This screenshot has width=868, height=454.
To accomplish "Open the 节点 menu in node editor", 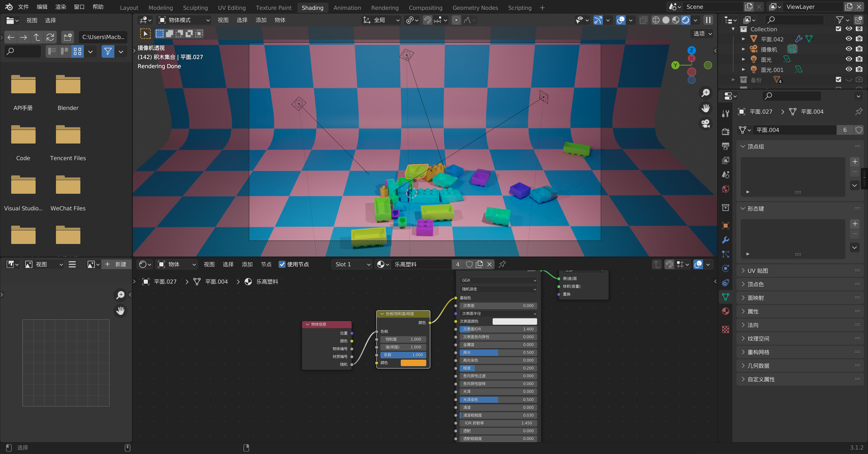I will 266,264.
